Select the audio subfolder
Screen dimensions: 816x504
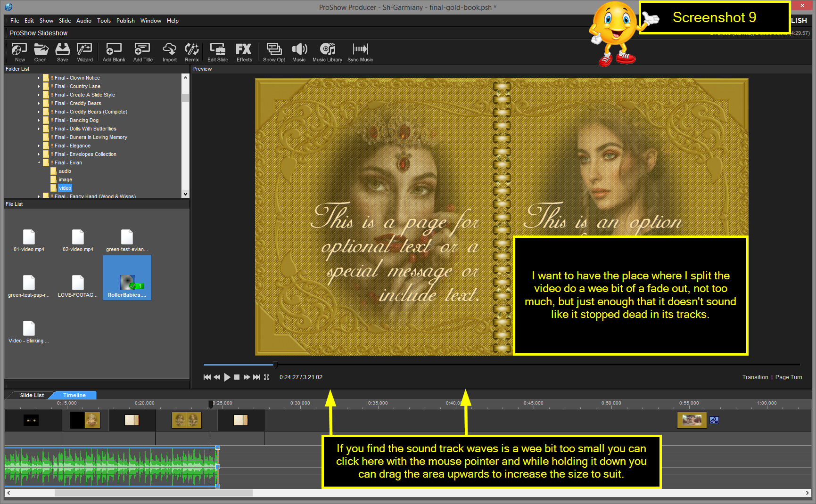[x=65, y=171]
